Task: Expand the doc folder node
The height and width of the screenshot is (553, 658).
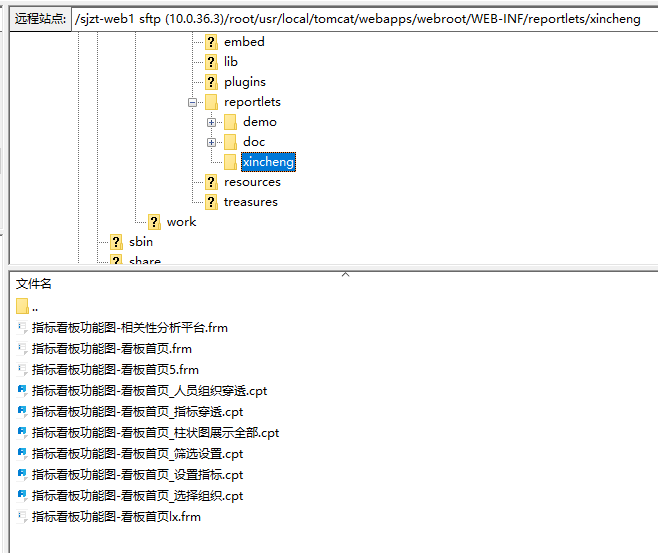Action: pos(212,143)
